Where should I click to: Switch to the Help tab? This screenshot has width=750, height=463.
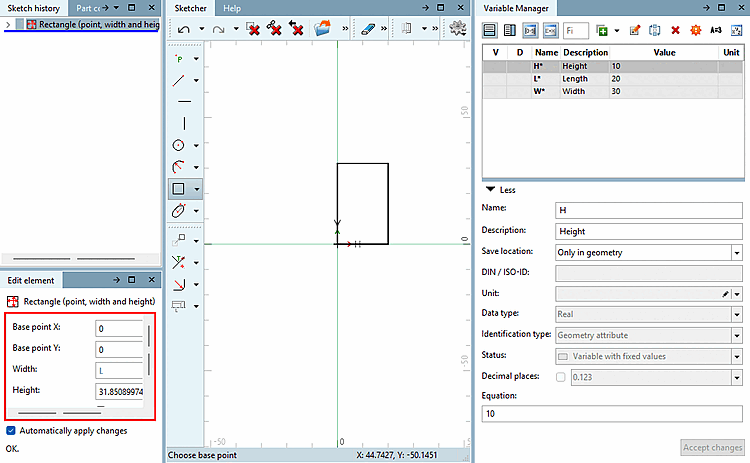[232, 8]
